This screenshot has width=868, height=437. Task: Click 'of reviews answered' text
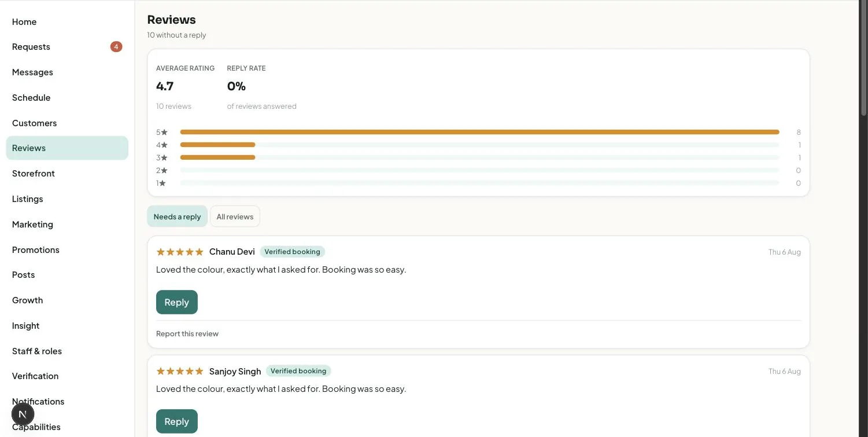[262, 107]
